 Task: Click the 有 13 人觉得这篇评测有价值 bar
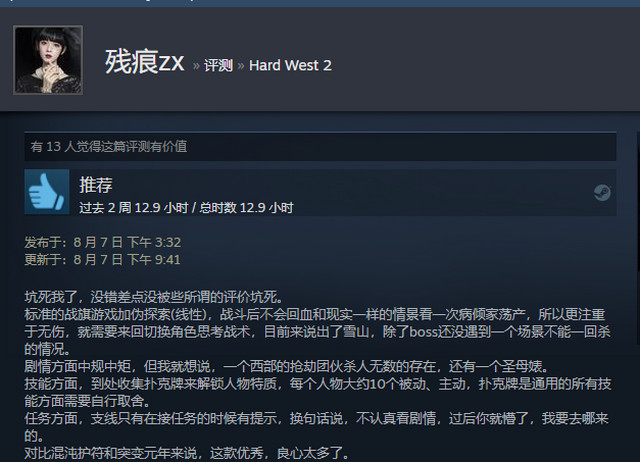point(320,147)
